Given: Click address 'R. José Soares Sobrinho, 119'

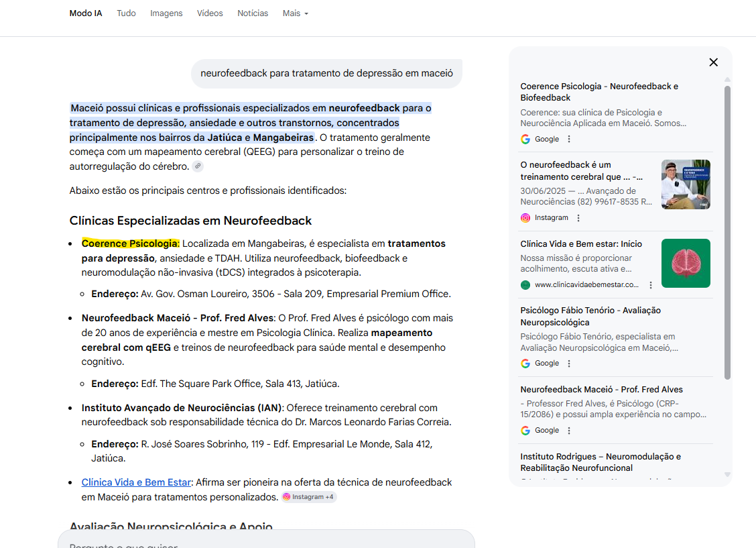Looking at the screenshot, I should pos(202,444).
